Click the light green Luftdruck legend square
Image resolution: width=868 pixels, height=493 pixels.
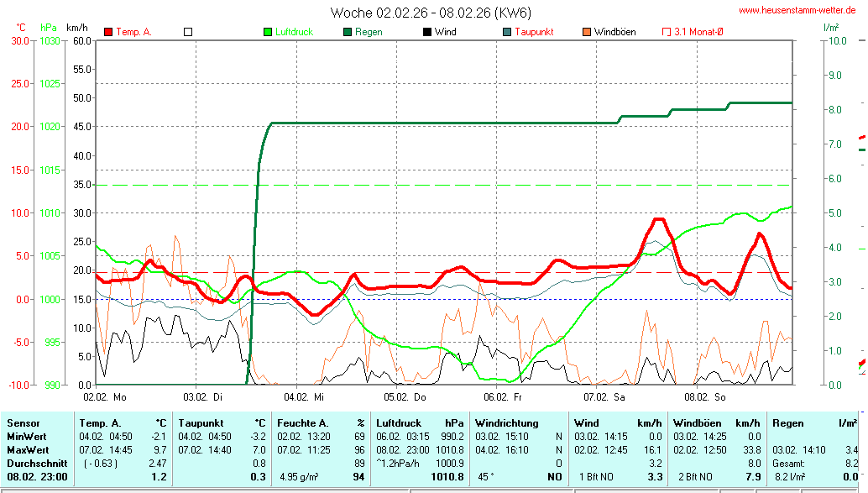268,32
